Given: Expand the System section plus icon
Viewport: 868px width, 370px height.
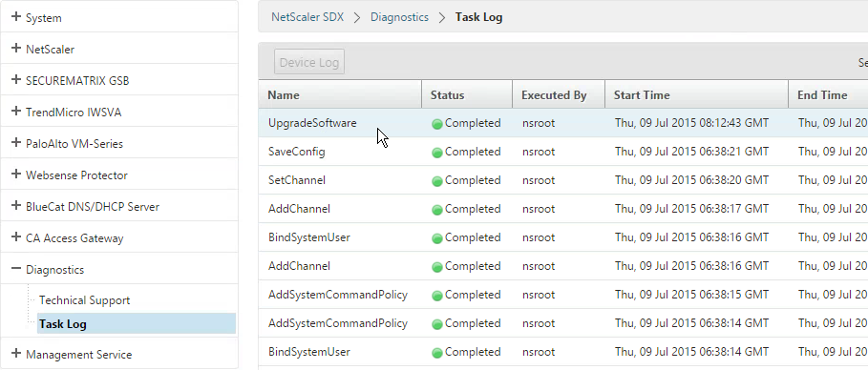Looking at the screenshot, I should tap(16, 17).
